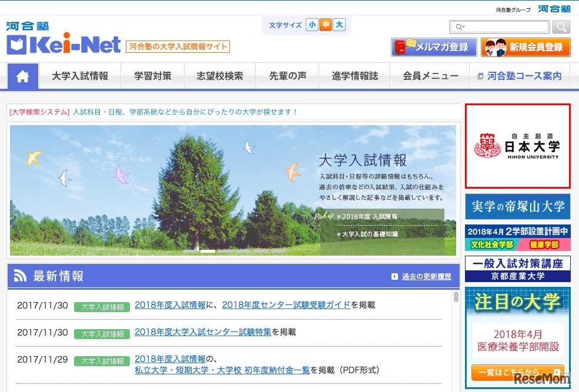Set text size to 中
This screenshot has width=579, height=392.
[x=325, y=25]
